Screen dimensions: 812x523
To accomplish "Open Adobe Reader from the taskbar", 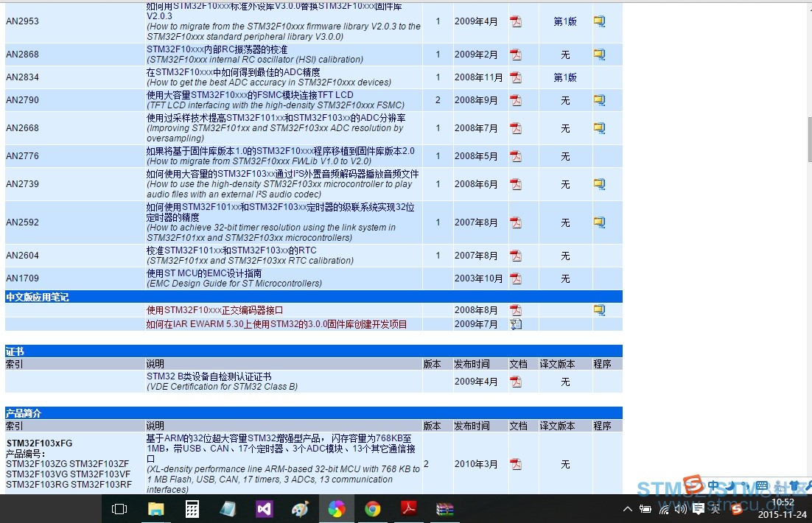I will (x=409, y=509).
